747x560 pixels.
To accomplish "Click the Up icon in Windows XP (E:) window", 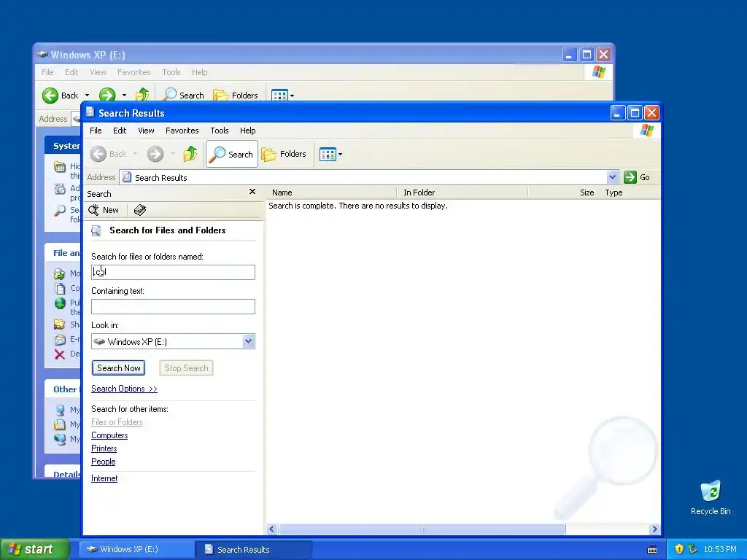I will (142, 95).
